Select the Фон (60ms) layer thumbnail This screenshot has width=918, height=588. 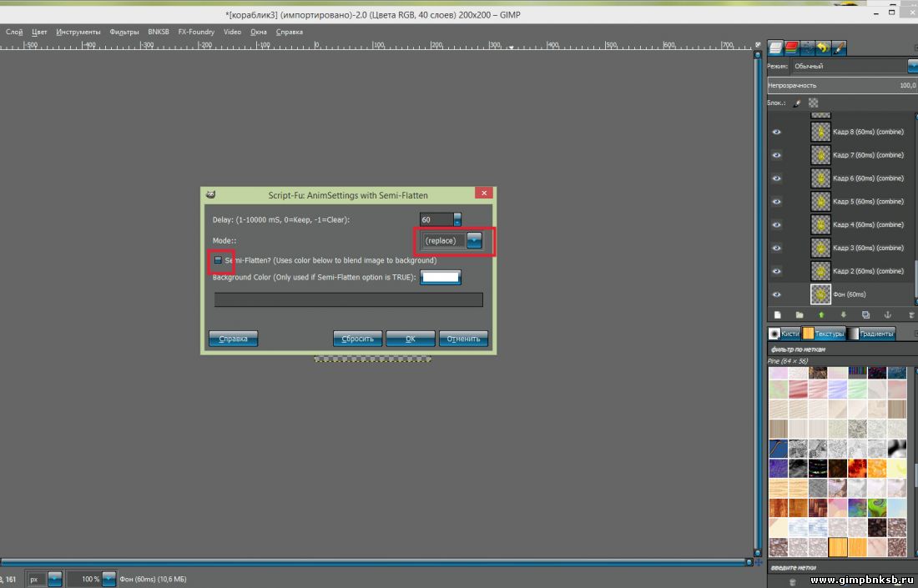click(821, 294)
